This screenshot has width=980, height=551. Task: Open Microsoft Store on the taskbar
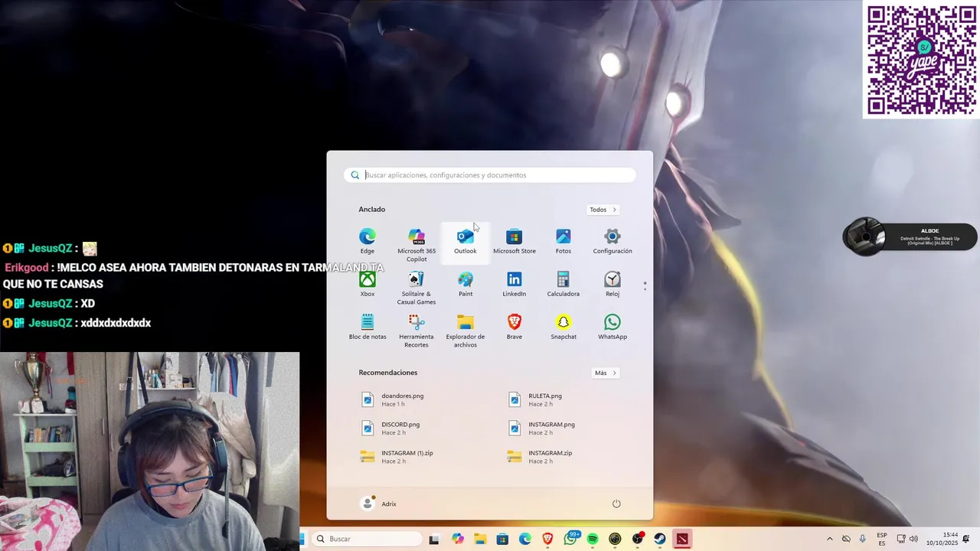[x=502, y=539]
